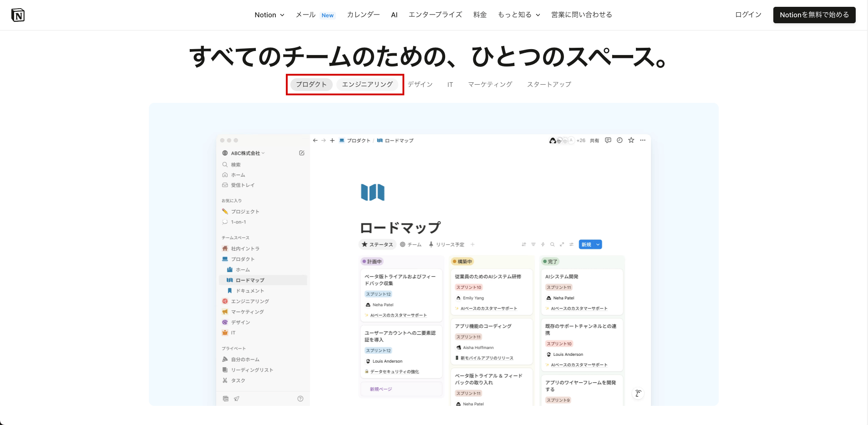Screen dimensions: 868x425
Task: Switch to the チーム view tab
Action: coord(411,245)
